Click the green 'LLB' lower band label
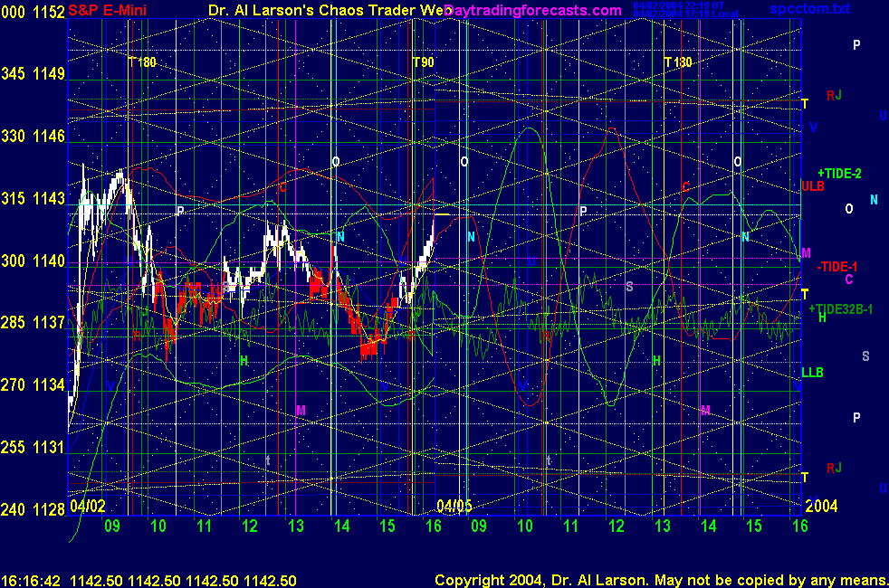This screenshot has height=588, width=889. (812, 373)
